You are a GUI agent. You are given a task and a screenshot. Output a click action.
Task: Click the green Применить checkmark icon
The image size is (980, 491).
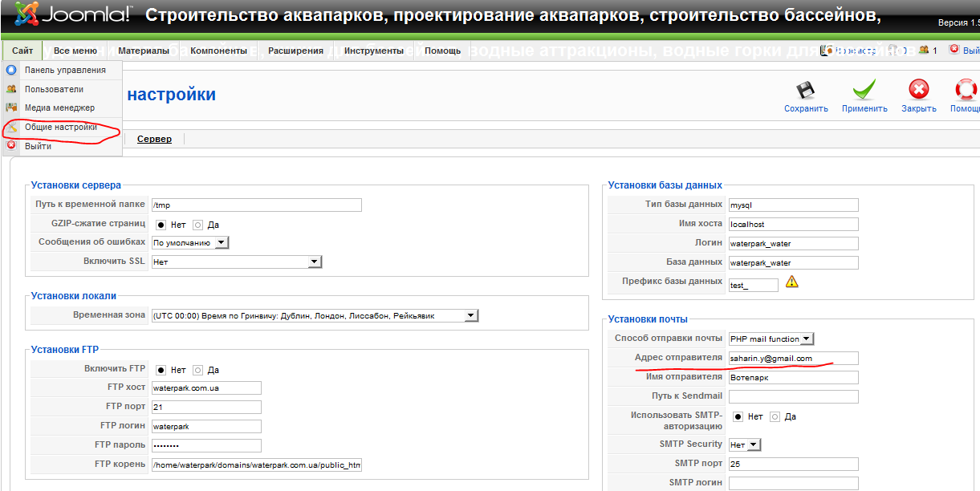864,91
